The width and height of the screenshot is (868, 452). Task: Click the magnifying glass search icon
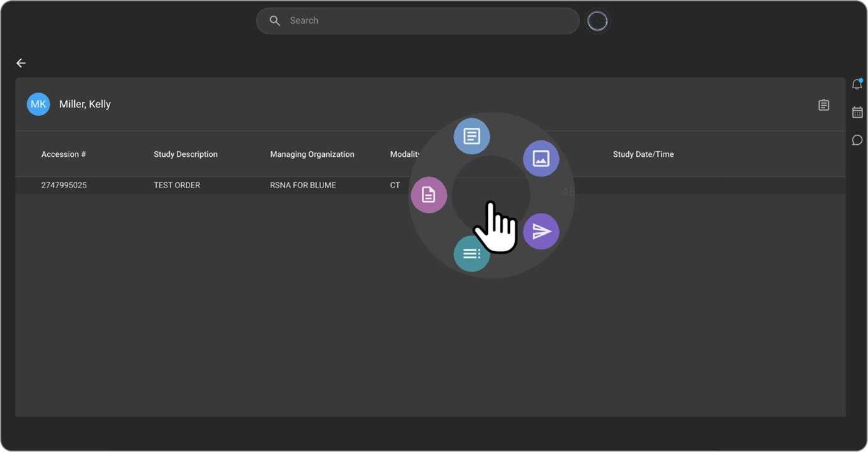click(x=274, y=21)
